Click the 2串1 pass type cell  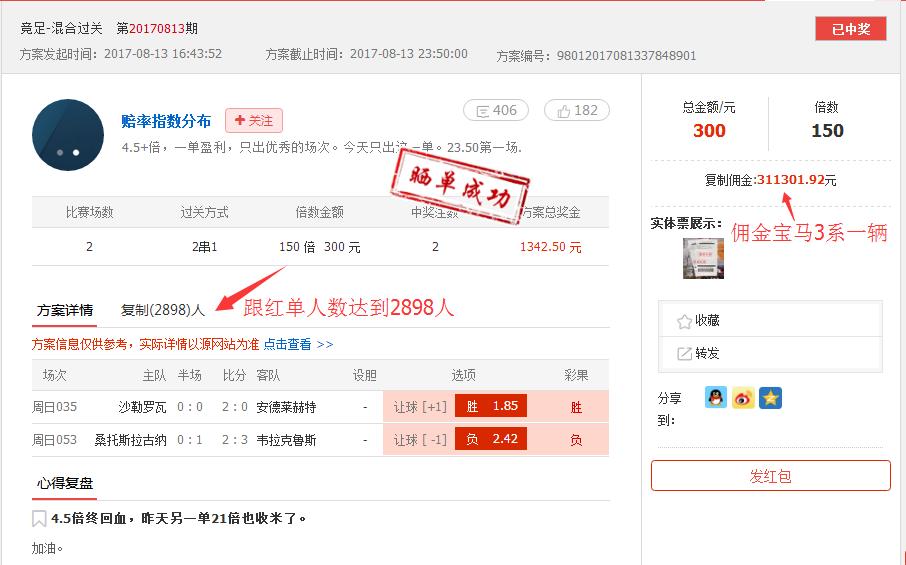click(205, 247)
